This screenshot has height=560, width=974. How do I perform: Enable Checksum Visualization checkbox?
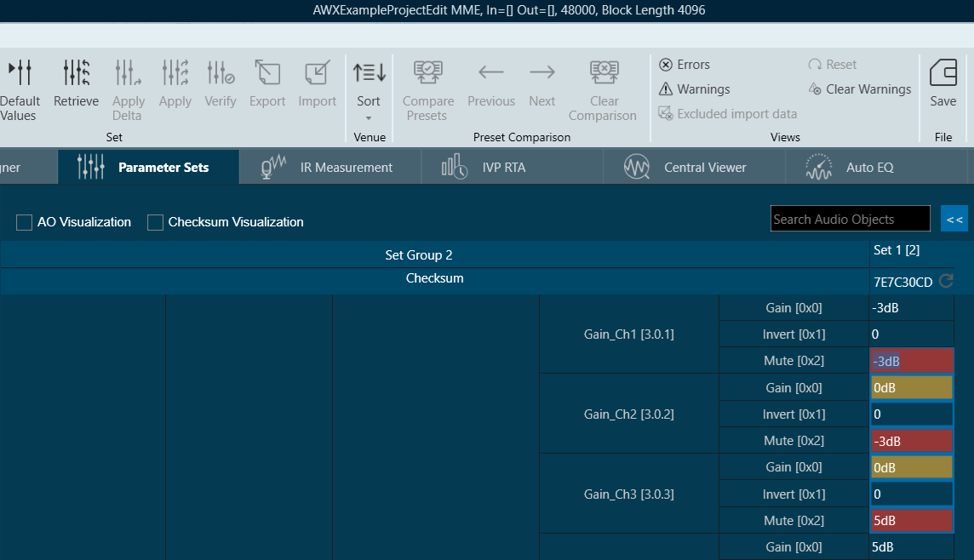click(x=155, y=222)
